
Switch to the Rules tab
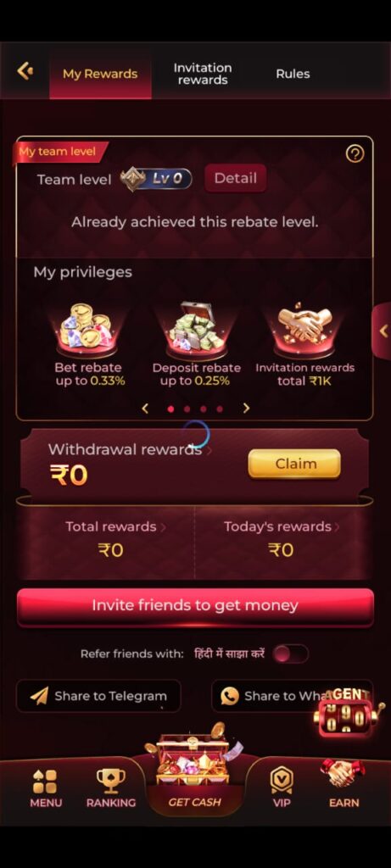click(x=293, y=74)
